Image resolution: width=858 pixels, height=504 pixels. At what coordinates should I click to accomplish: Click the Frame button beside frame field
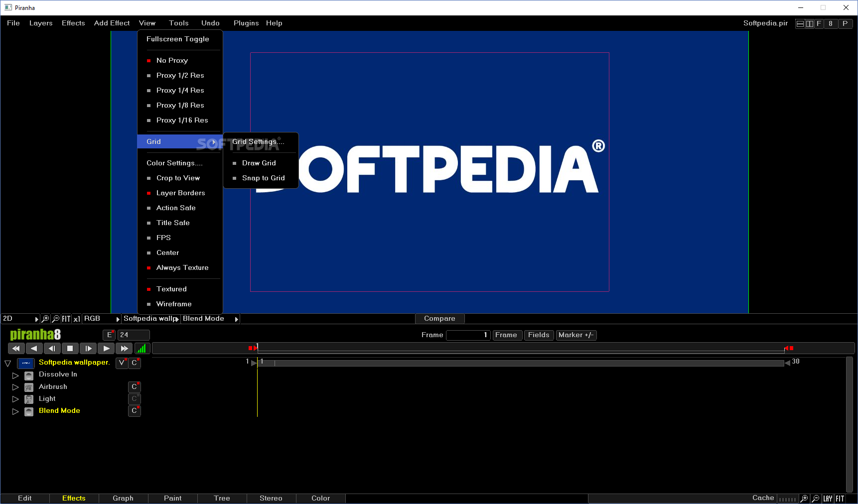pyautogui.click(x=506, y=335)
